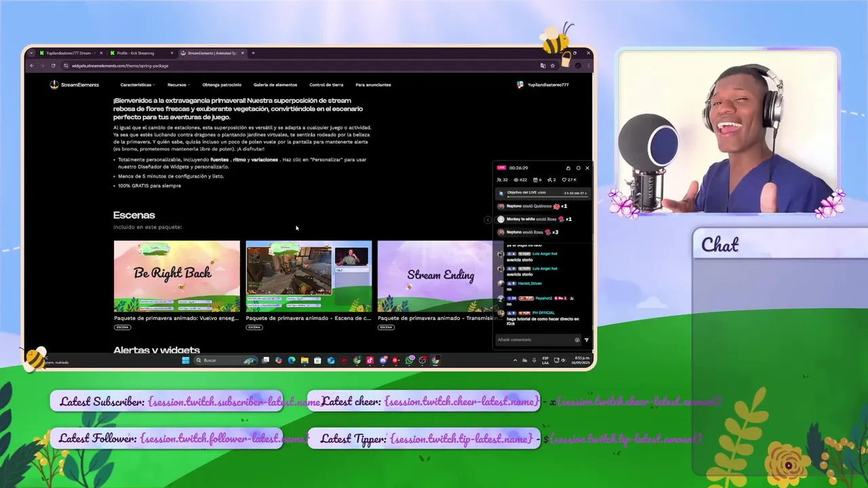Screen dimensions: 868x488
Task: View site information icon in address bar
Action: click(66, 66)
